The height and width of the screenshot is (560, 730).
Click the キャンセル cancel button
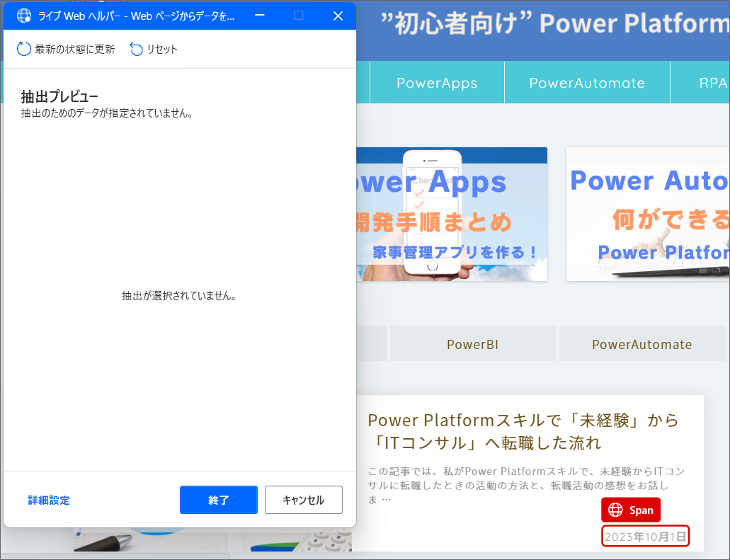pyautogui.click(x=303, y=500)
